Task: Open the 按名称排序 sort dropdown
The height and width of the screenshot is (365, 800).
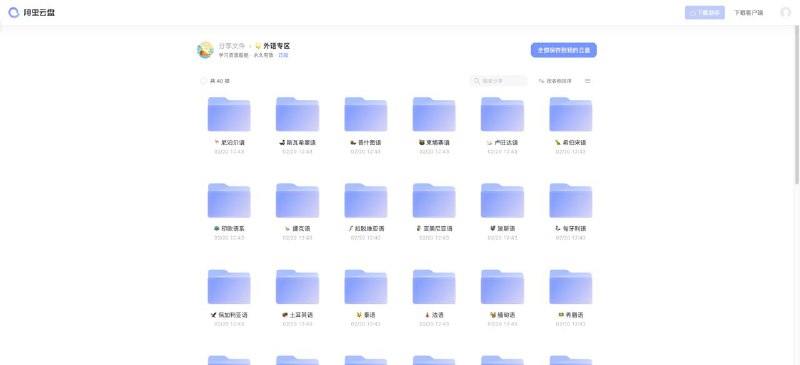Action: click(x=555, y=81)
